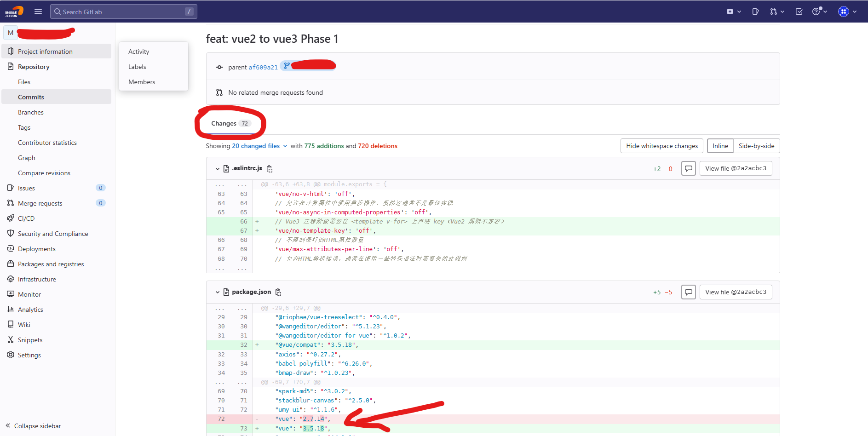
Task: Go to the GitLab home logo
Action: point(14,11)
